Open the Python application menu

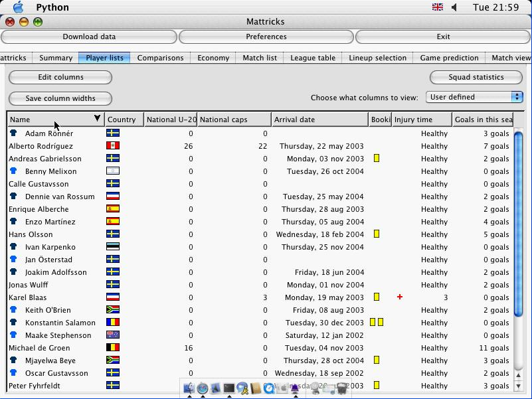[x=52, y=7]
